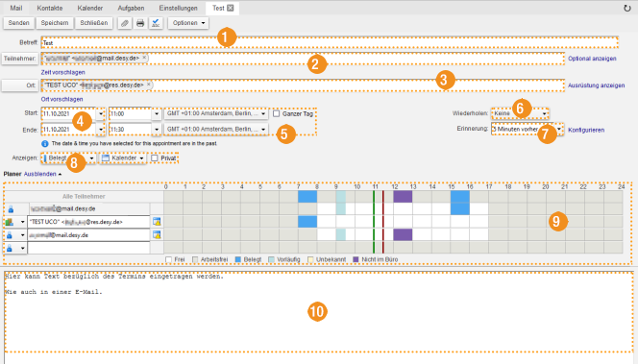This screenshot has width=638, height=364.
Task: Click the availability icon right of TEST UCO
Action: point(157,222)
